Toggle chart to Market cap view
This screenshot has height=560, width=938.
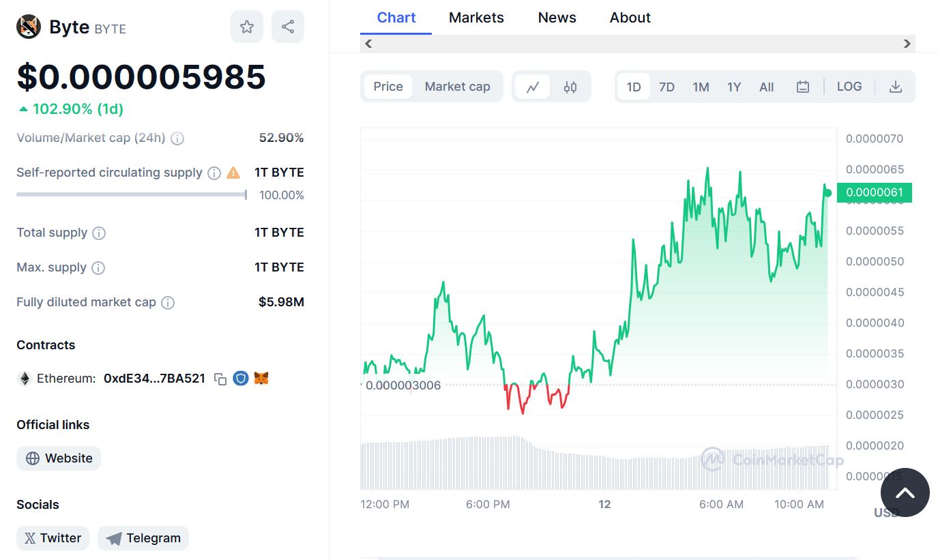[x=458, y=87]
